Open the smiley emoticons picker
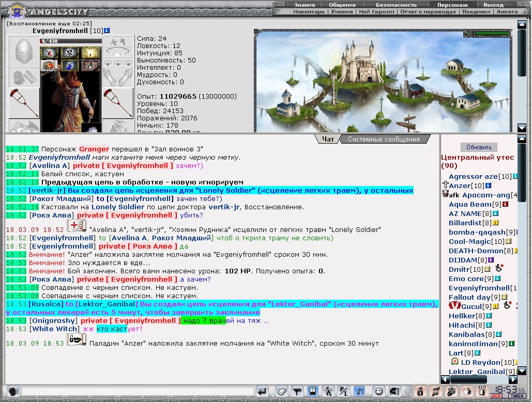532x403 pixels. point(378,392)
